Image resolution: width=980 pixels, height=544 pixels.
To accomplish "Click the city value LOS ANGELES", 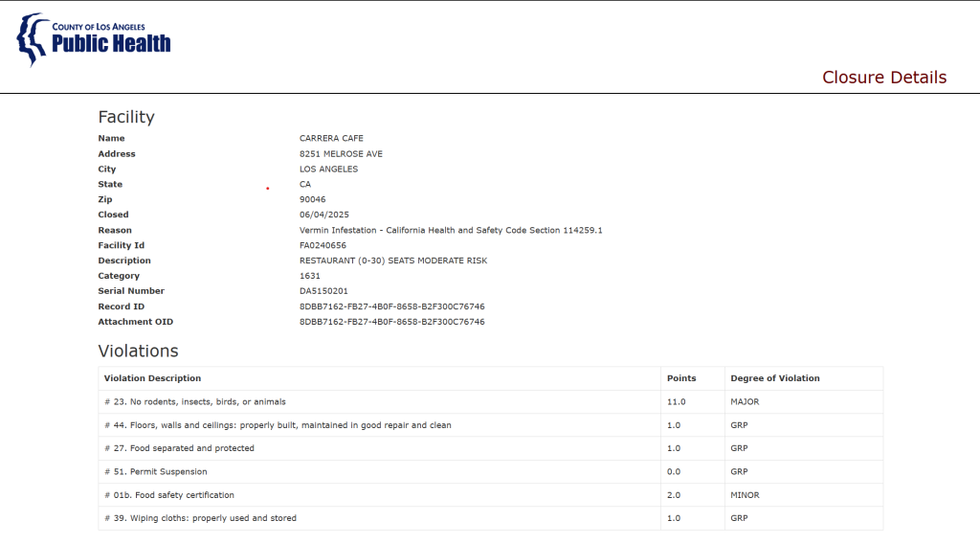I will [329, 169].
